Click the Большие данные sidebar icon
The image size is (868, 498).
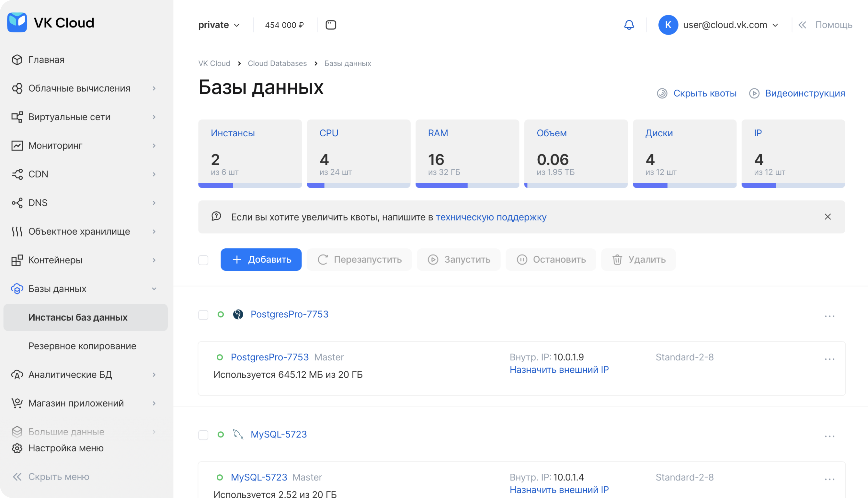[x=17, y=432]
